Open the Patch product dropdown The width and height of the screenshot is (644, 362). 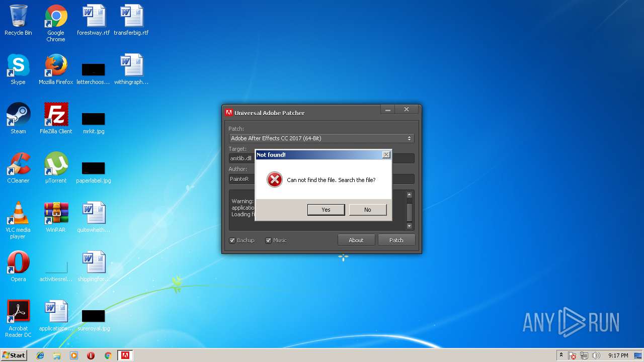point(321,138)
